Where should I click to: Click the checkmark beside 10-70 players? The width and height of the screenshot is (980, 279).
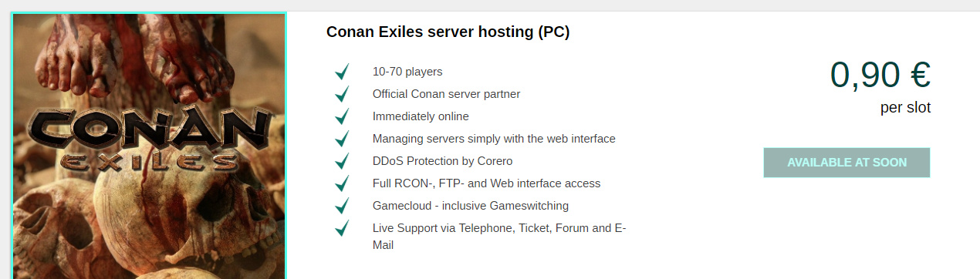(342, 72)
